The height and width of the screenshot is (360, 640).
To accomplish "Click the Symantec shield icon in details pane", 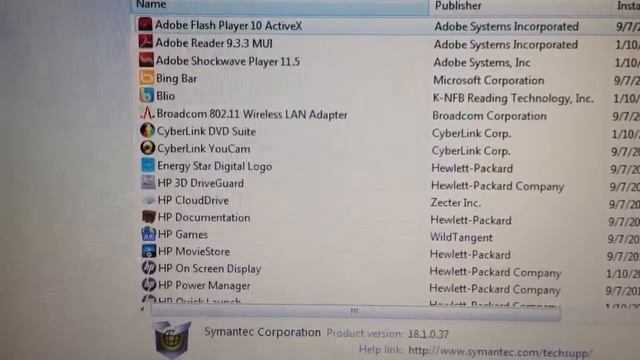I will tap(173, 340).
